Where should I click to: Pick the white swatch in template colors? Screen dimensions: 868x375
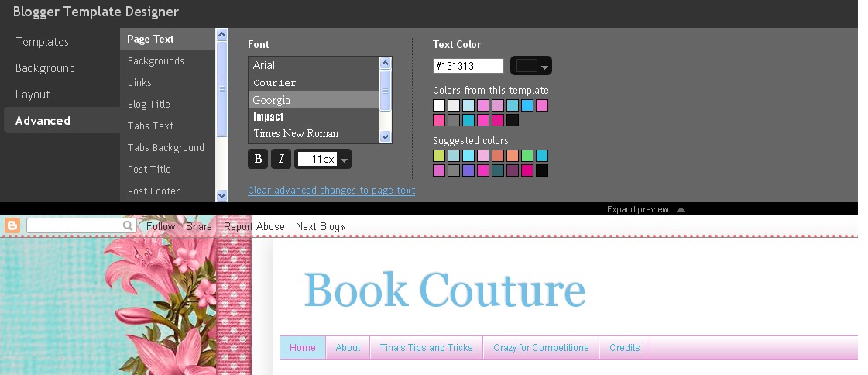pyautogui.click(x=439, y=105)
